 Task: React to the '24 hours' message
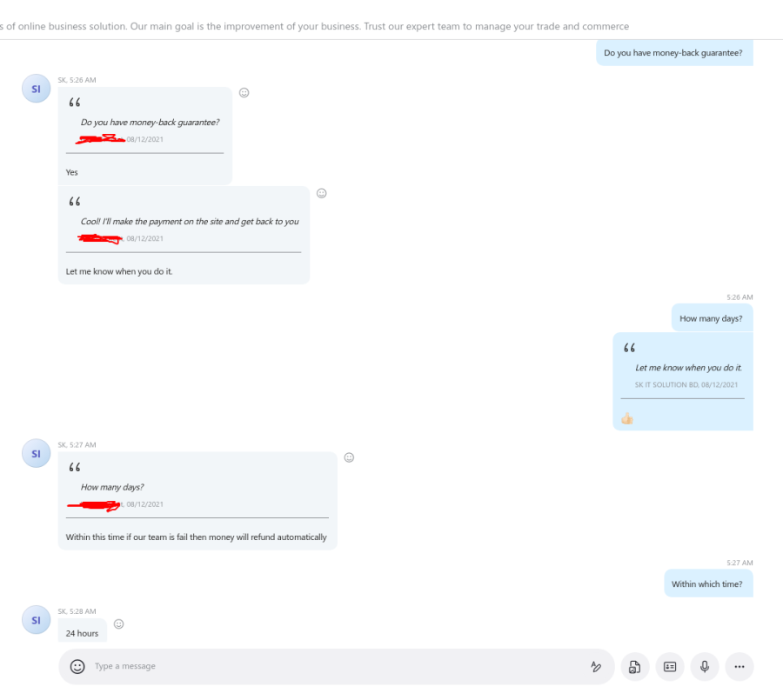click(x=119, y=623)
